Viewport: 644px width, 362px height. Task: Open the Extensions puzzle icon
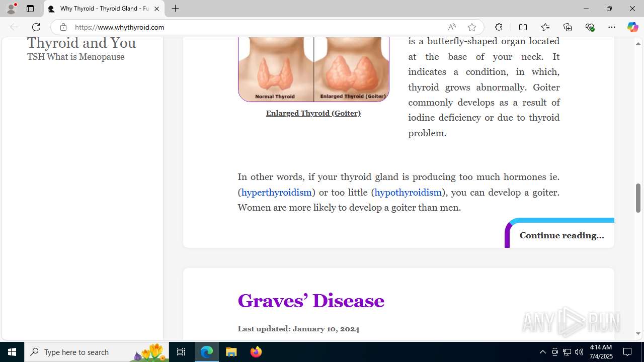499,27
